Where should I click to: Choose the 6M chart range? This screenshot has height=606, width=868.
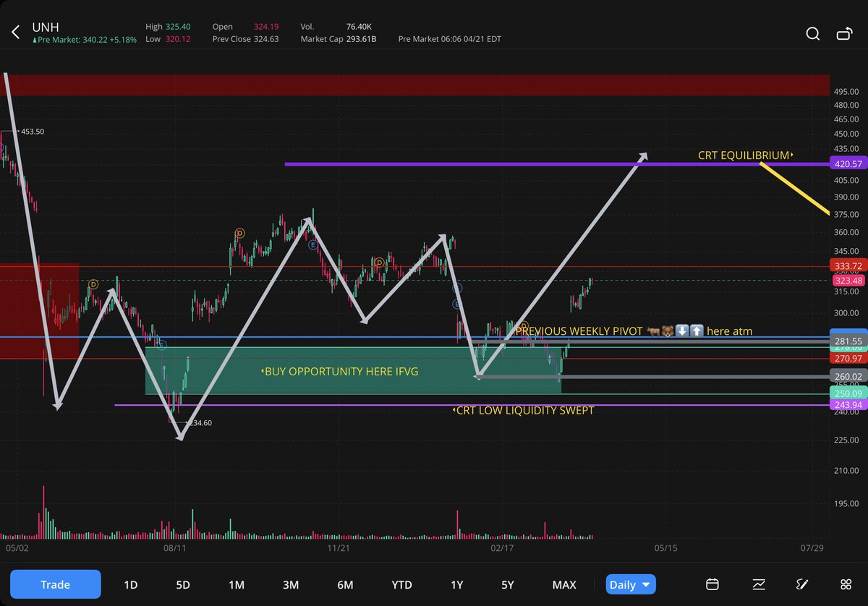(x=345, y=584)
